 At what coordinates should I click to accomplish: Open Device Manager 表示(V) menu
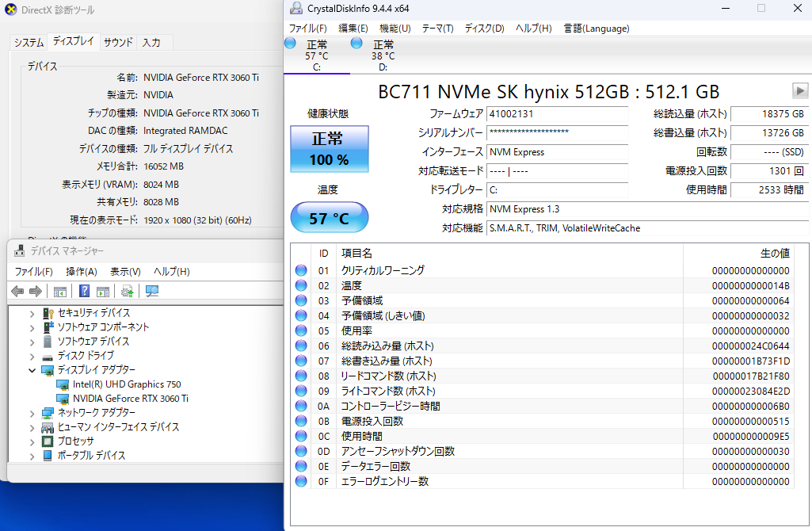pyautogui.click(x=125, y=272)
